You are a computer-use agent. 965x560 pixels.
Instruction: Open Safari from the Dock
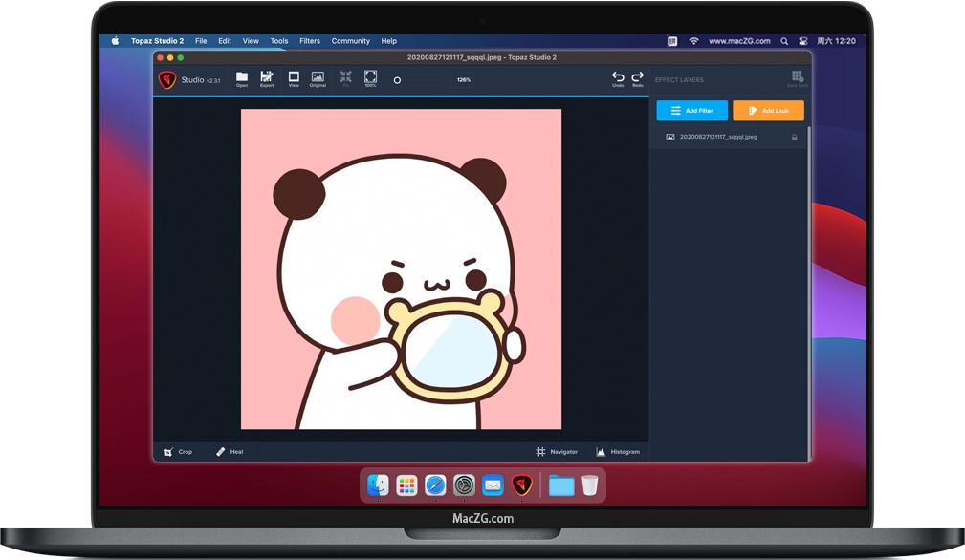click(x=435, y=485)
